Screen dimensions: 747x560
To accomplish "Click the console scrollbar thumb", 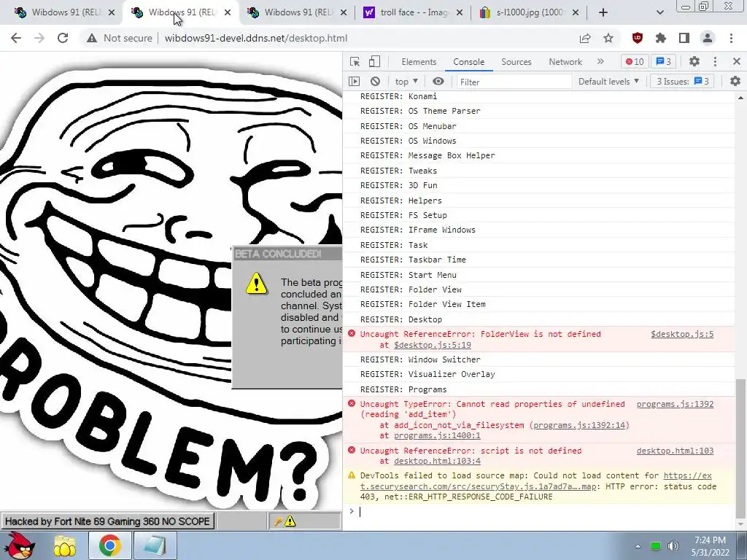I will click(740, 449).
